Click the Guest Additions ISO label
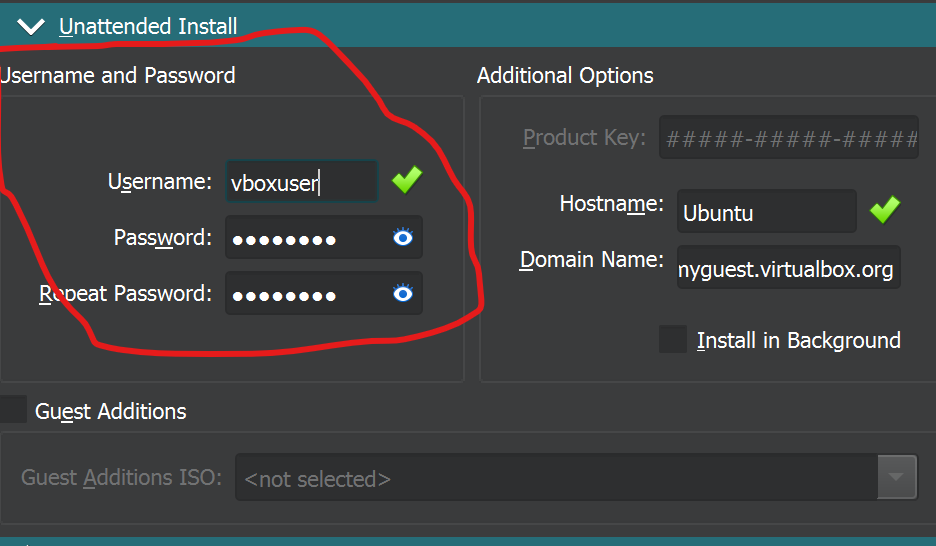 (121, 477)
